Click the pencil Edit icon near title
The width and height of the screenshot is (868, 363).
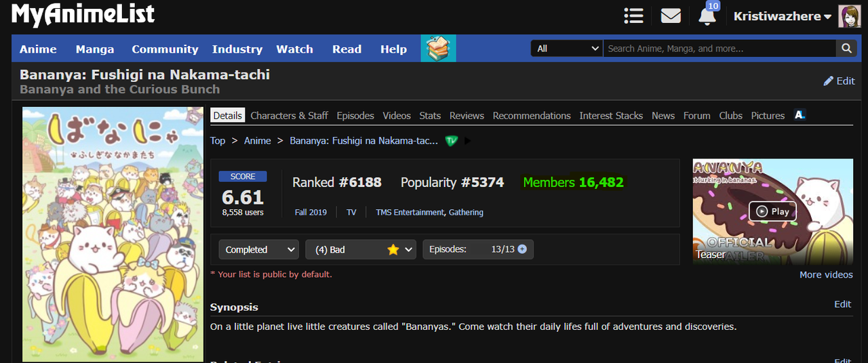[x=828, y=81]
